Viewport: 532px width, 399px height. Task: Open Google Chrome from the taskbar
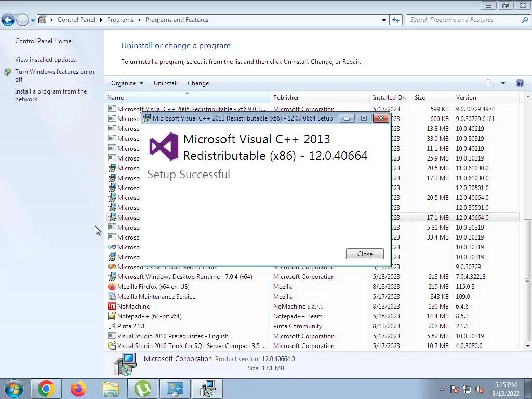pos(46,389)
